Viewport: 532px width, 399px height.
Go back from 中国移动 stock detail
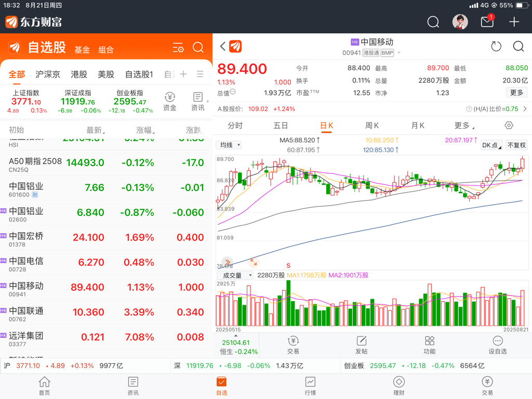pyautogui.click(x=222, y=46)
